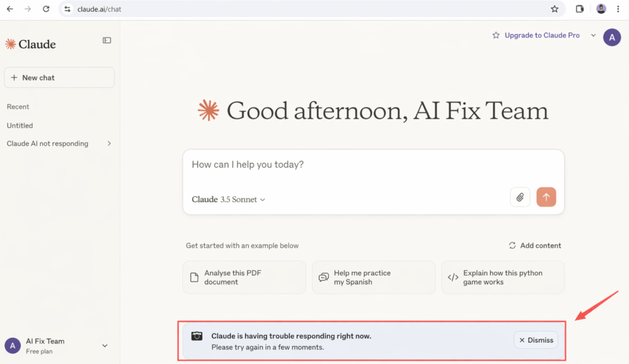Screen dimensions: 629x364
Task: Bookmark this page with star icon
Action: [x=555, y=9]
